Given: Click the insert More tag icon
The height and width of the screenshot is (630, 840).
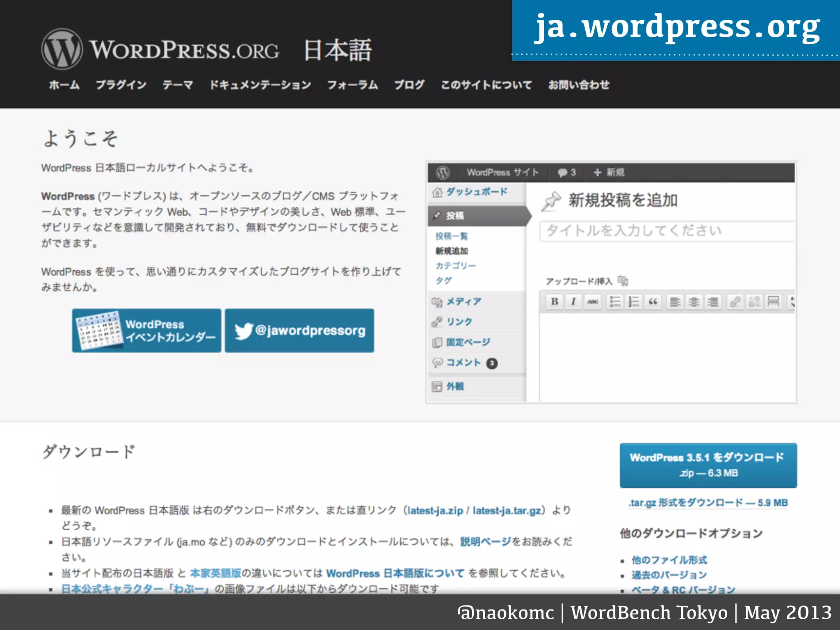Looking at the screenshot, I should pyautogui.click(x=774, y=302).
